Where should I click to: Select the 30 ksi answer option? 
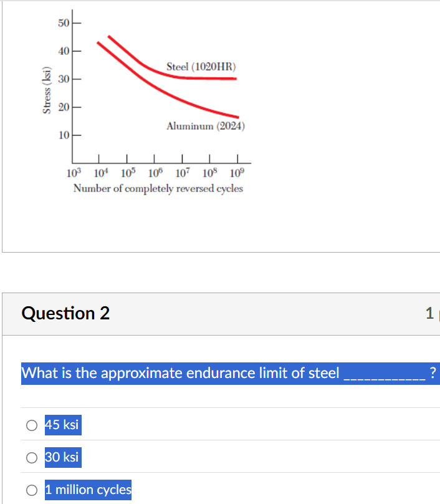tap(31, 457)
